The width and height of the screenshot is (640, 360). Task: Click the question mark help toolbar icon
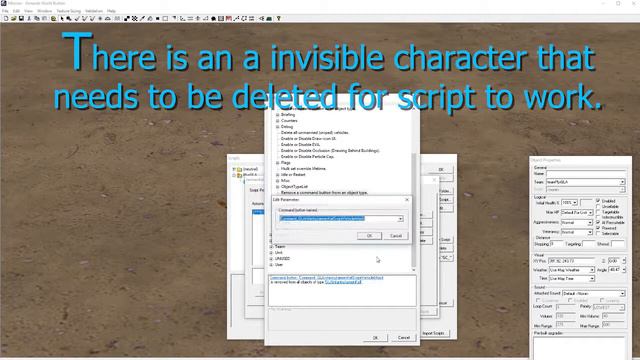(279, 18)
